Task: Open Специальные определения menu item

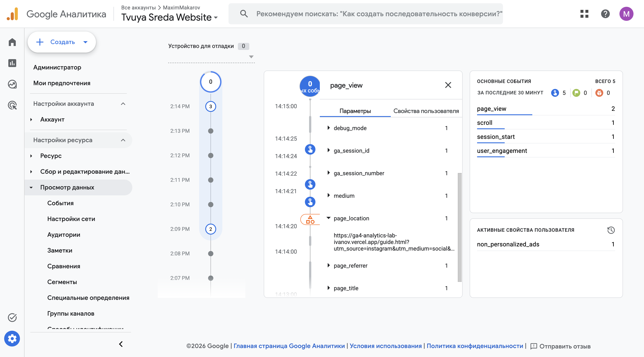Action: coord(88,297)
